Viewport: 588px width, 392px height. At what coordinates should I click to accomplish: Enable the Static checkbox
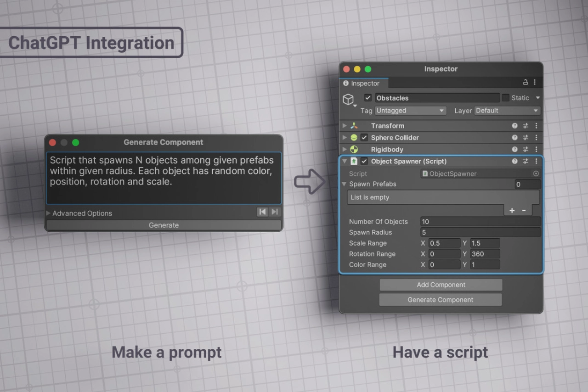[506, 98]
